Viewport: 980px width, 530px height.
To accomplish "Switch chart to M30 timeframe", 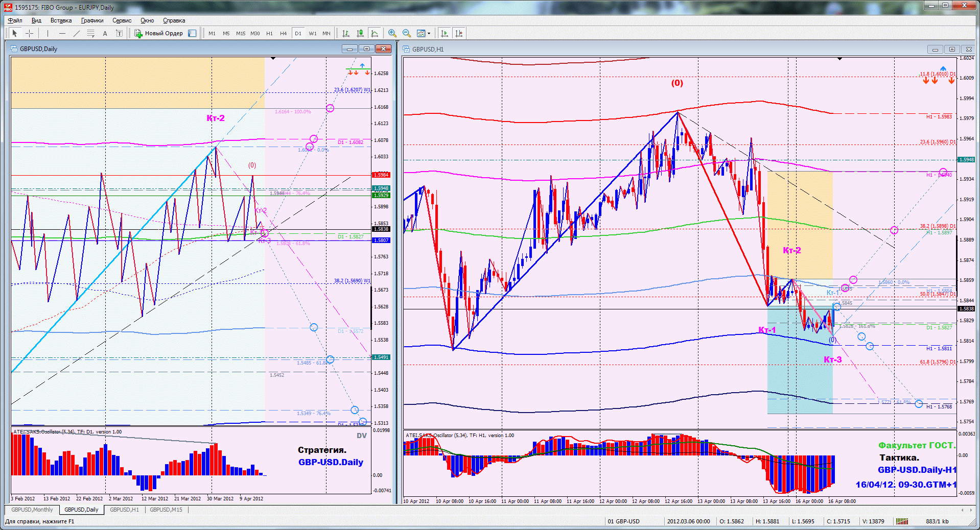I will (x=255, y=33).
